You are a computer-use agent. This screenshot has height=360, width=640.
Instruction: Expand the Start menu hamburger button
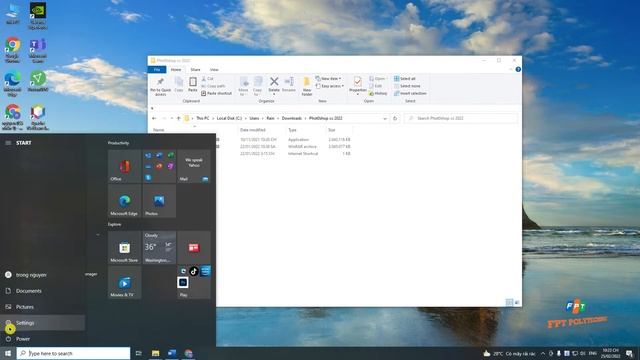tap(8, 143)
